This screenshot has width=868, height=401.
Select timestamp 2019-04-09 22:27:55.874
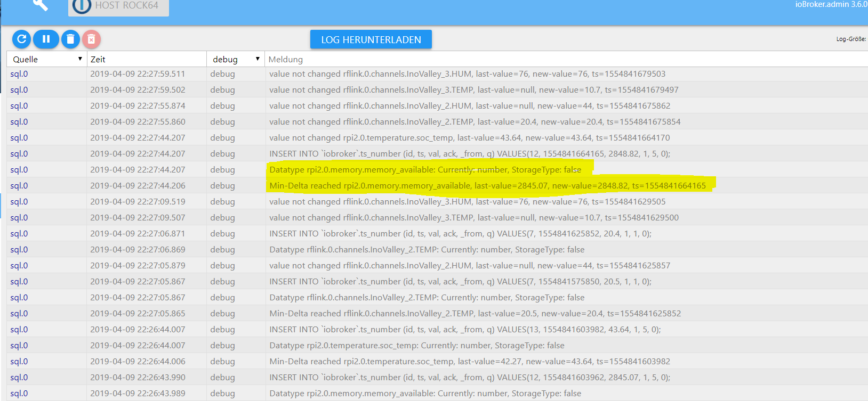click(x=138, y=106)
